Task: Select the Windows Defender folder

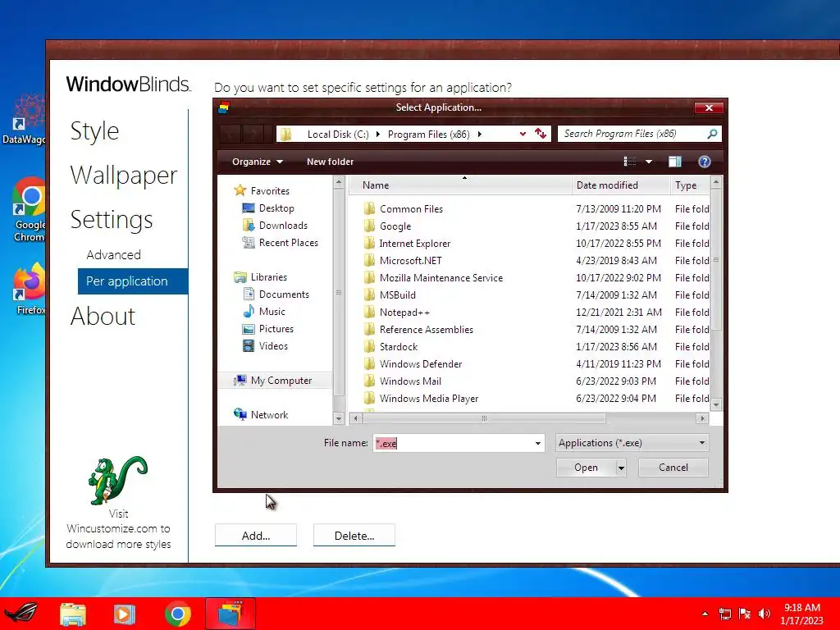Action: point(421,363)
